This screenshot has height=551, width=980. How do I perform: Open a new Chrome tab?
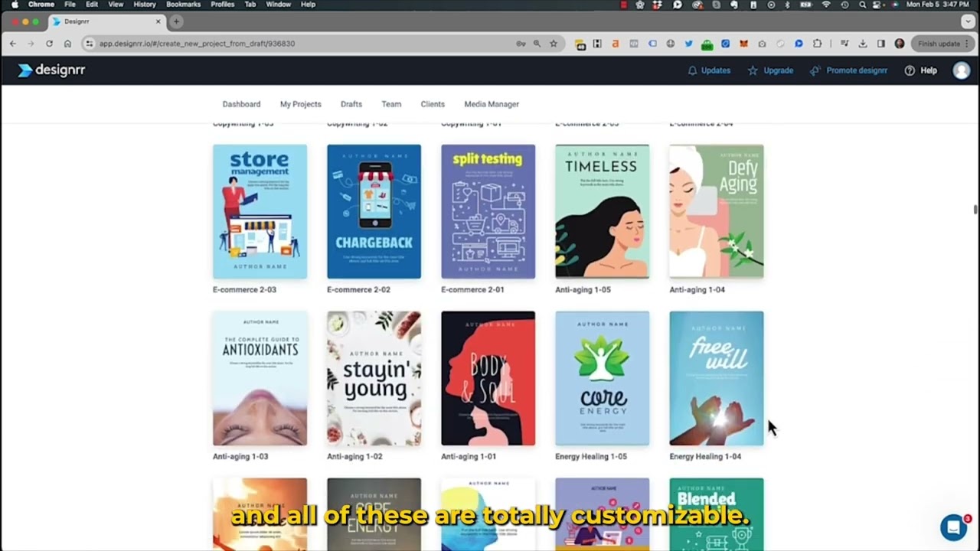[x=176, y=21]
